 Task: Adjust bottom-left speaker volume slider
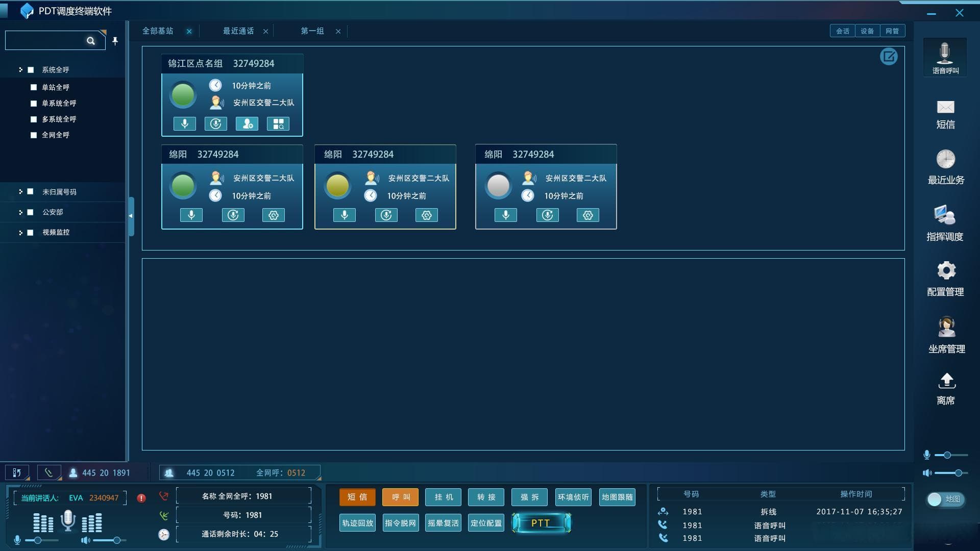point(117,540)
